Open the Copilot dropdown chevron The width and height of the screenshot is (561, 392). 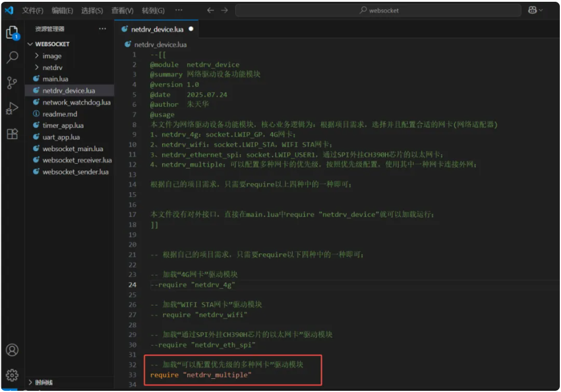[x=541, y=10]
